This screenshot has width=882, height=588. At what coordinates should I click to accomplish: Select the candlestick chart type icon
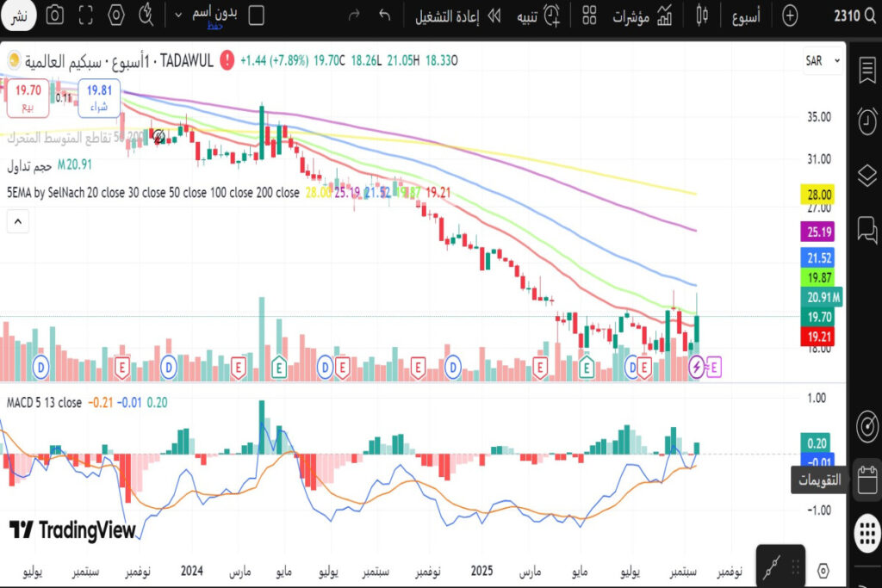(x=703, y=15)
